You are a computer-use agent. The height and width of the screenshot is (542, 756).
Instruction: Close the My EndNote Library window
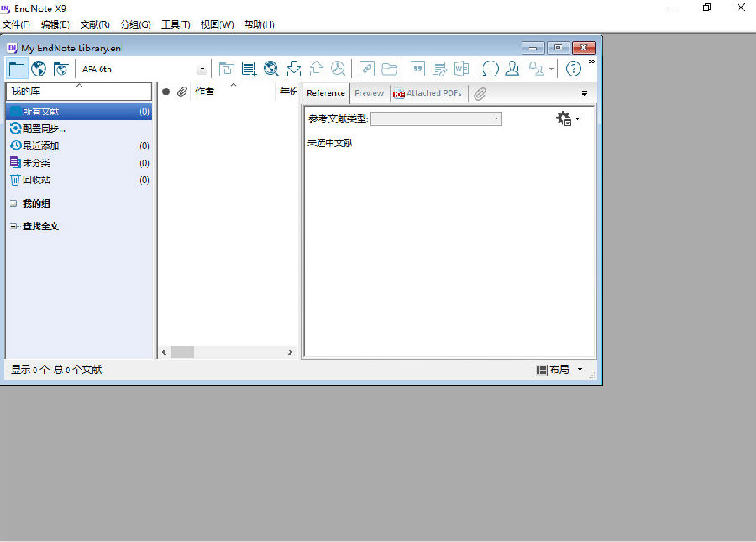tap(584, 47)
